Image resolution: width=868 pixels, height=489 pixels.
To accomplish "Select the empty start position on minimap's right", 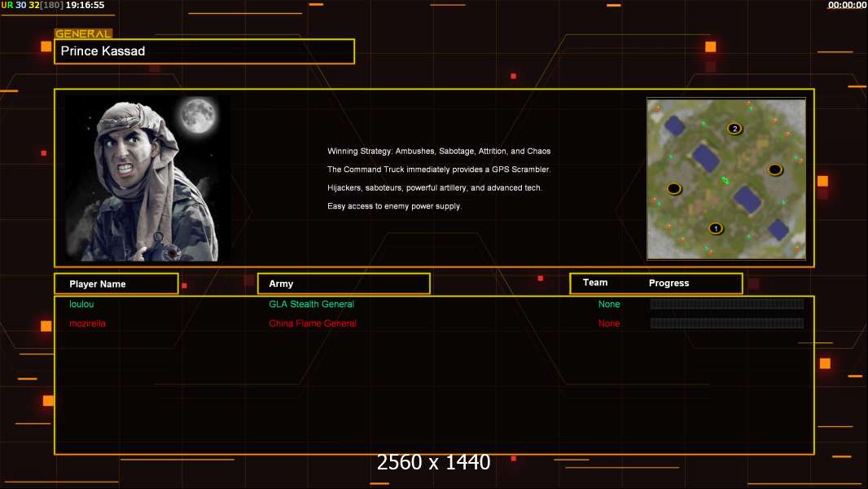I will point(775,170).
